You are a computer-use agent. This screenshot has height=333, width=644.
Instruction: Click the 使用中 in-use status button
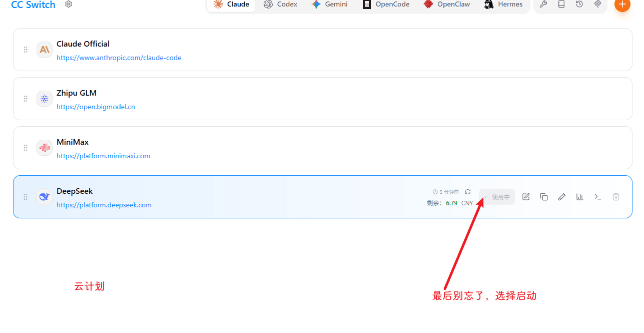[497, 197]
